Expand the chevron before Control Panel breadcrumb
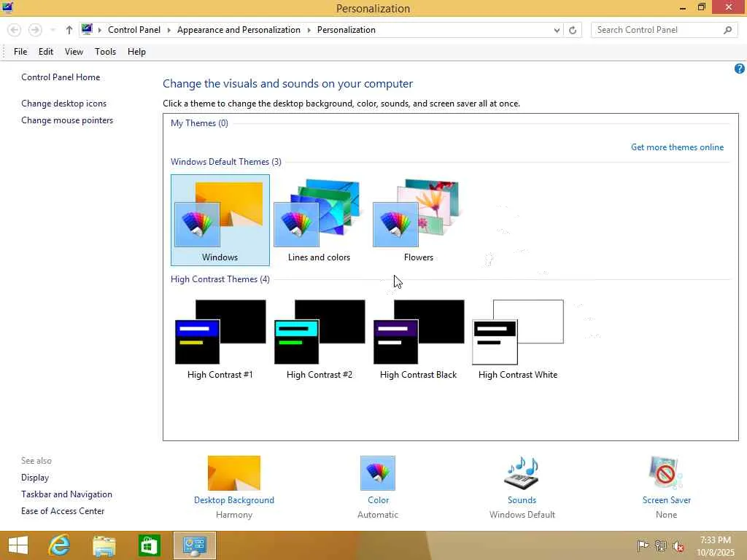The width and height of the screenshot is (747, 560). (x=99, y=30)
